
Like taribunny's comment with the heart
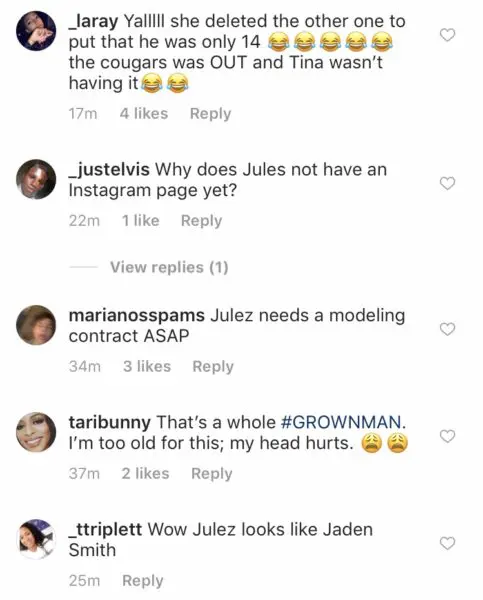pos(447,436)
